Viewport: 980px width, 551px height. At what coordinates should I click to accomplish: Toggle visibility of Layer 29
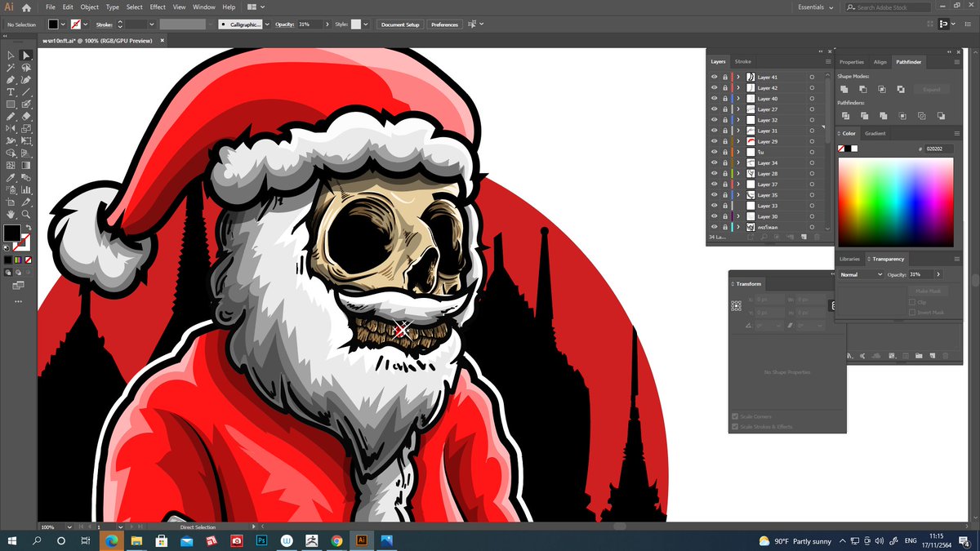[715, 141]
